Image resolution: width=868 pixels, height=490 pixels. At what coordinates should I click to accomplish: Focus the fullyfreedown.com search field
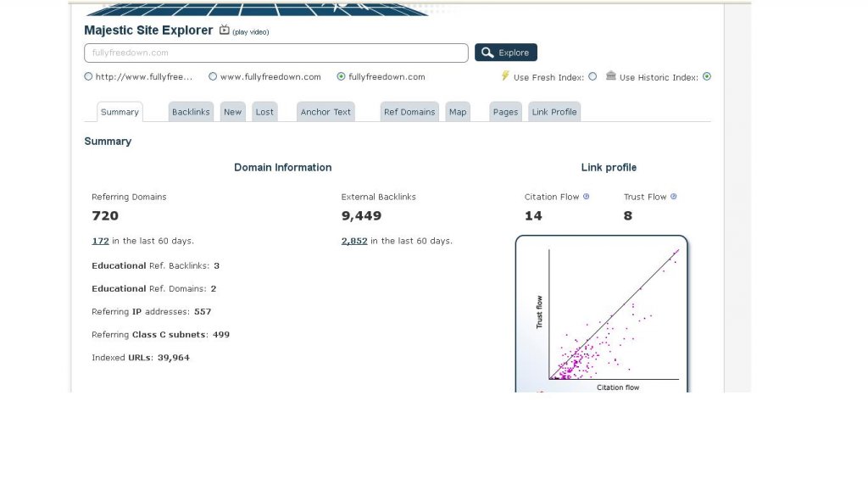pyautogui.click(x=276, y=53)
